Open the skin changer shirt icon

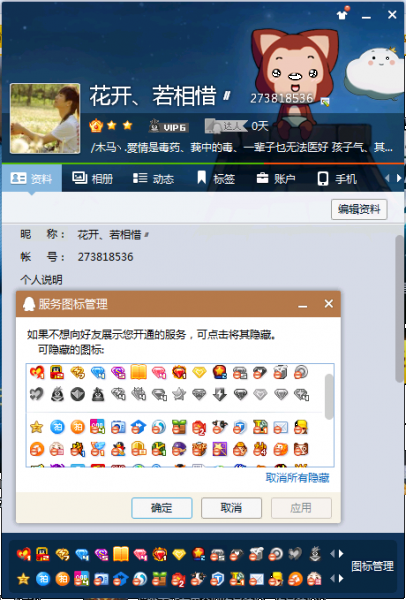point(342,14)
